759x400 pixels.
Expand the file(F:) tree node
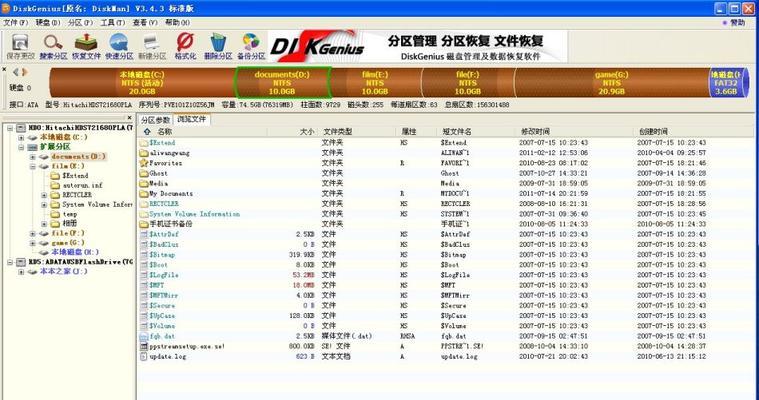[x=33, y=233]
